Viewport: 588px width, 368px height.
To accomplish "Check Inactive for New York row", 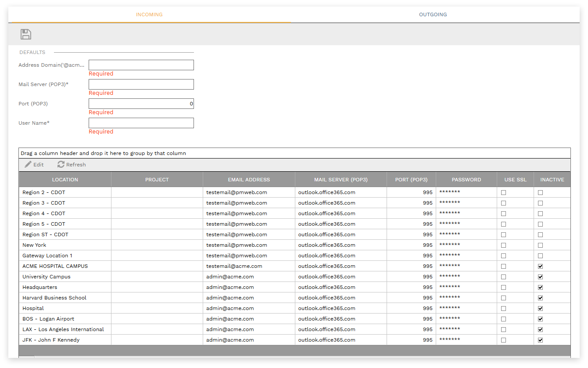I will 540,245.
